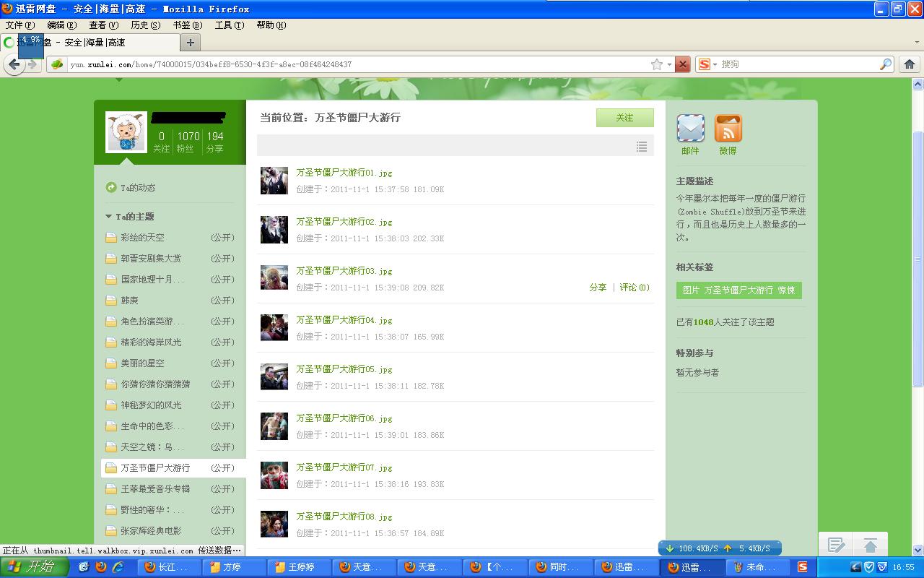Stop page loading with the red X button
924x578 pixels.
[682, 64]
